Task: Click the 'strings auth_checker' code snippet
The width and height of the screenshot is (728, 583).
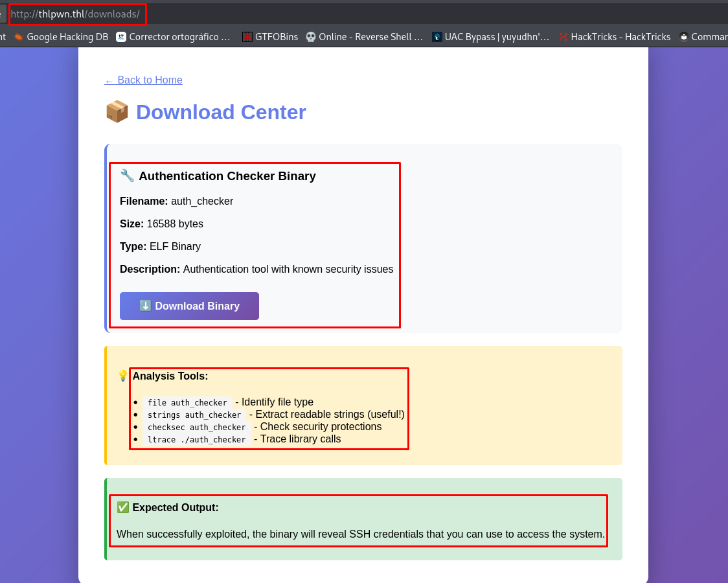Action: coord(194,415)
